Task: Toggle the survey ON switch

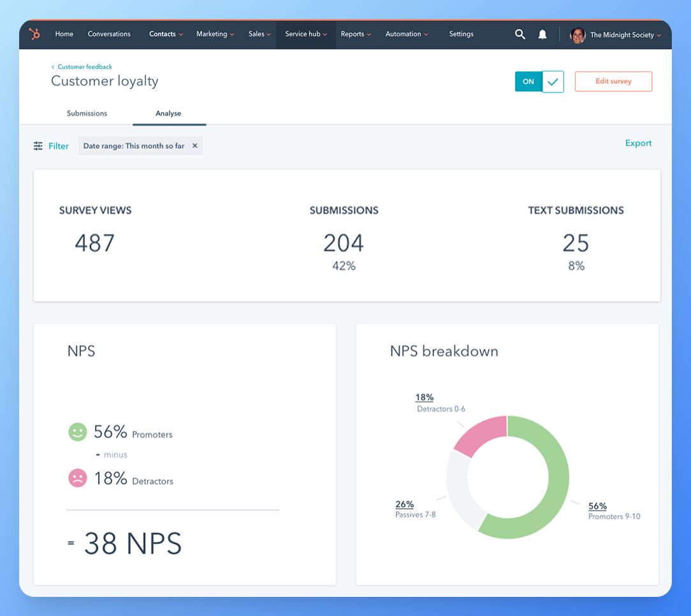Action: 528,82
